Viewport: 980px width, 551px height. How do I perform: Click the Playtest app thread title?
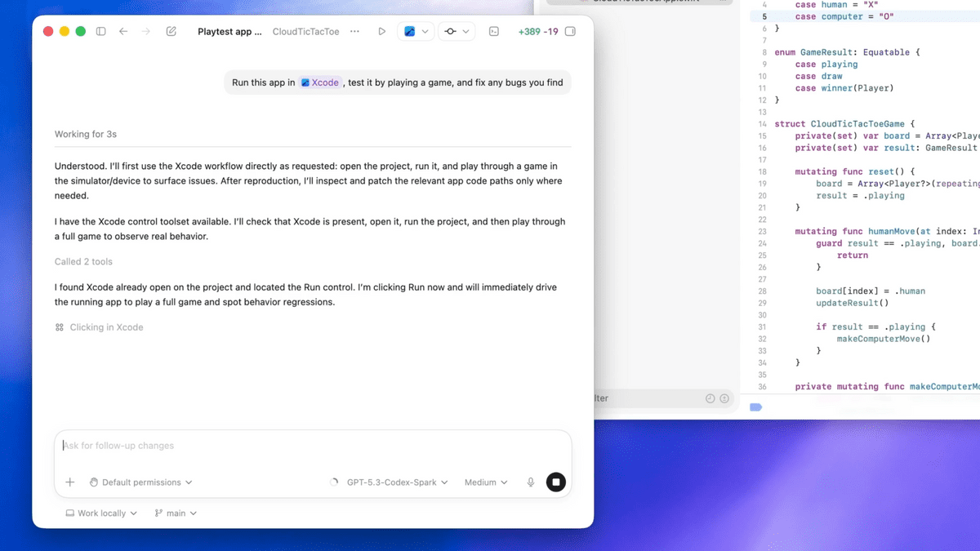click(230, 32)
